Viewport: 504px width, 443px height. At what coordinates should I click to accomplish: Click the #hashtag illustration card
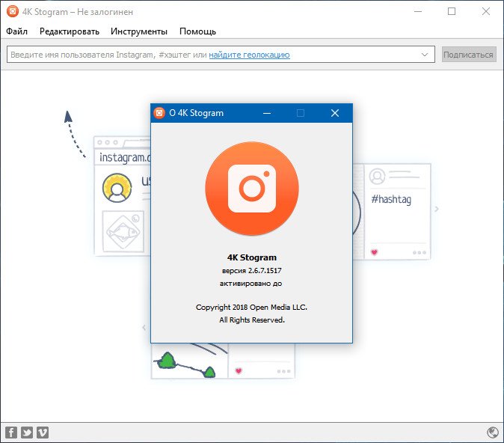click(x=397, y=211)
